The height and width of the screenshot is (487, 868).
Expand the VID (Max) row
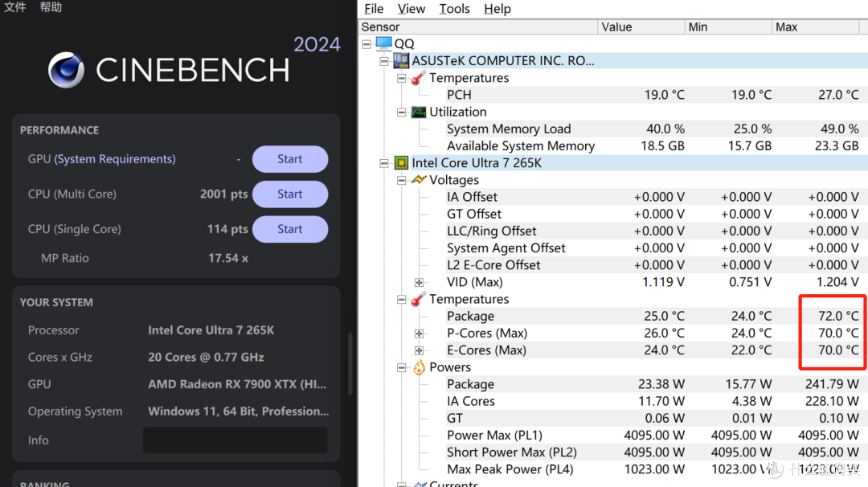(x=419, y=282)
